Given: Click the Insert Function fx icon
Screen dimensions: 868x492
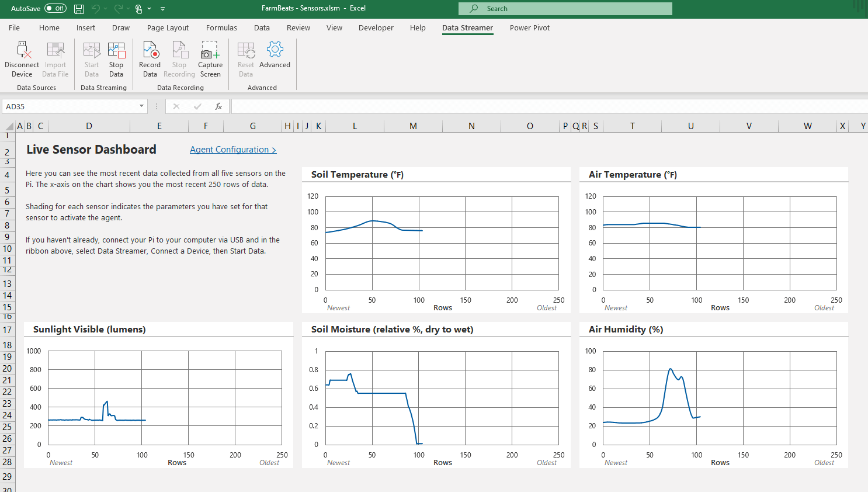Looking at the screenshot, I should coord(218,106).
